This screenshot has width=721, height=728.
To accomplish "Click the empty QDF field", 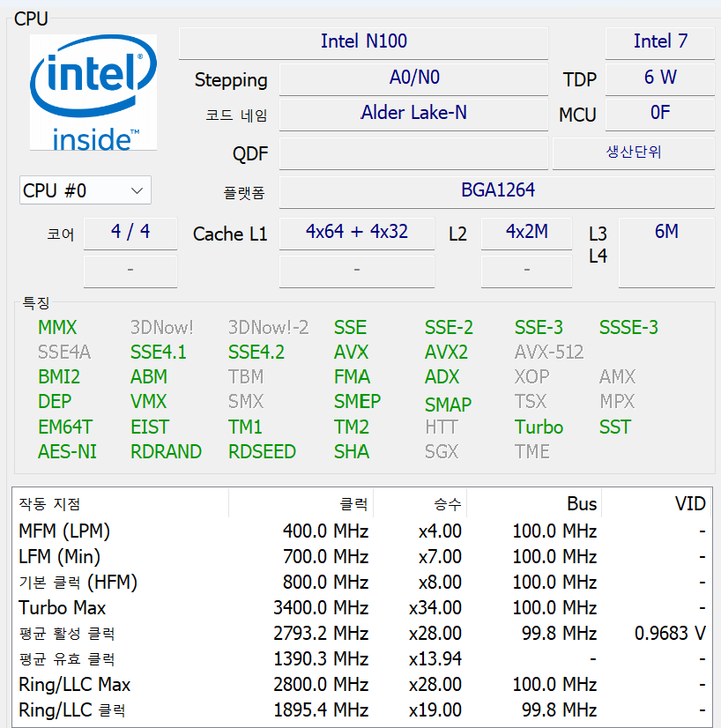I will (x=413, y=153).
